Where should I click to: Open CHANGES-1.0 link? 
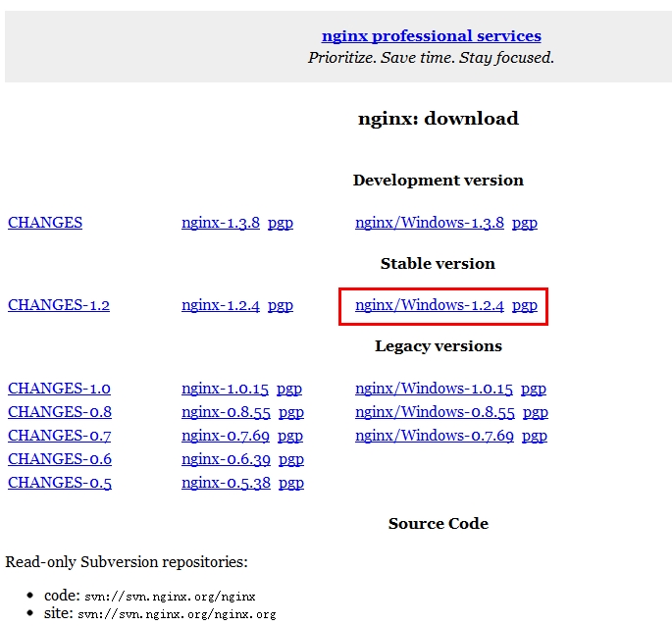[59, 389]
